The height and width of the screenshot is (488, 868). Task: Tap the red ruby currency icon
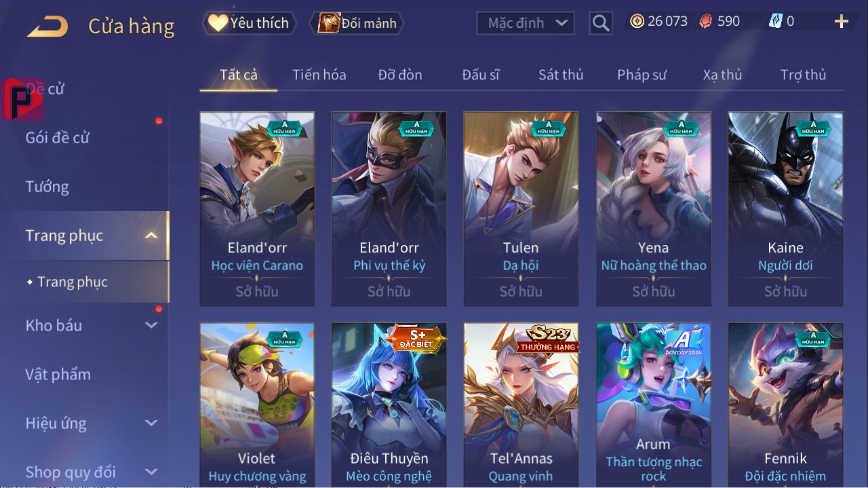706,21
